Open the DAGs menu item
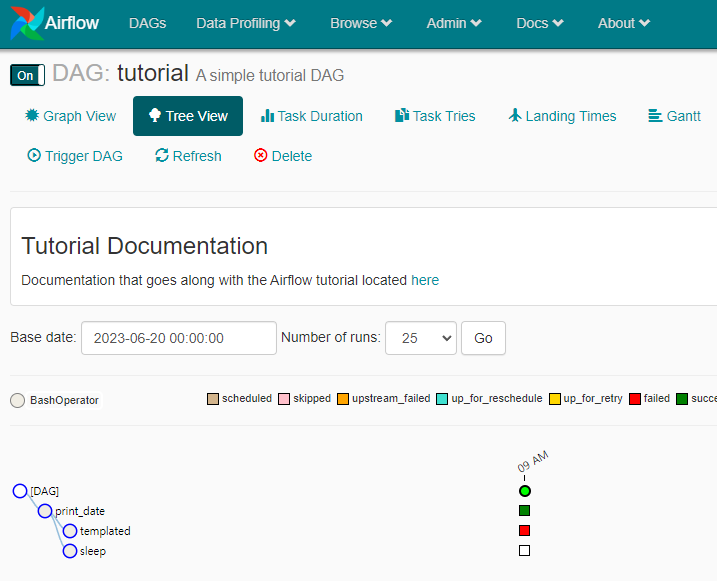Viewport: 717px width, 581px height. point(147,23)
